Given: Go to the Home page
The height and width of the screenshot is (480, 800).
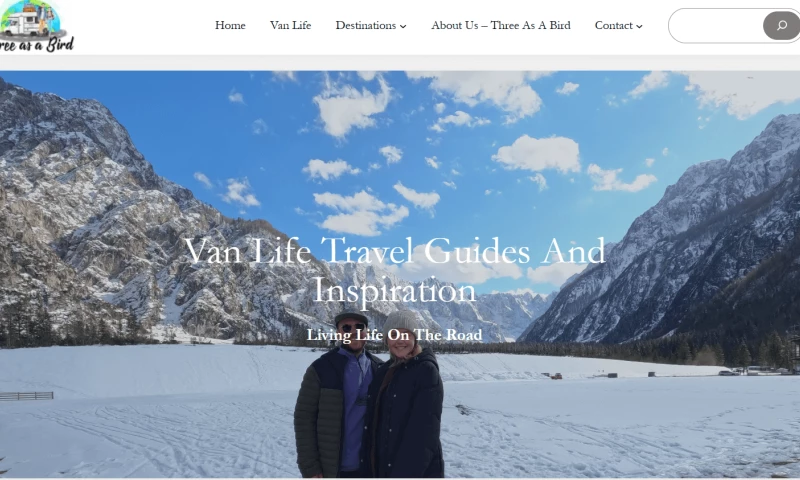Looking at the screenshot, I should point(230,26).
